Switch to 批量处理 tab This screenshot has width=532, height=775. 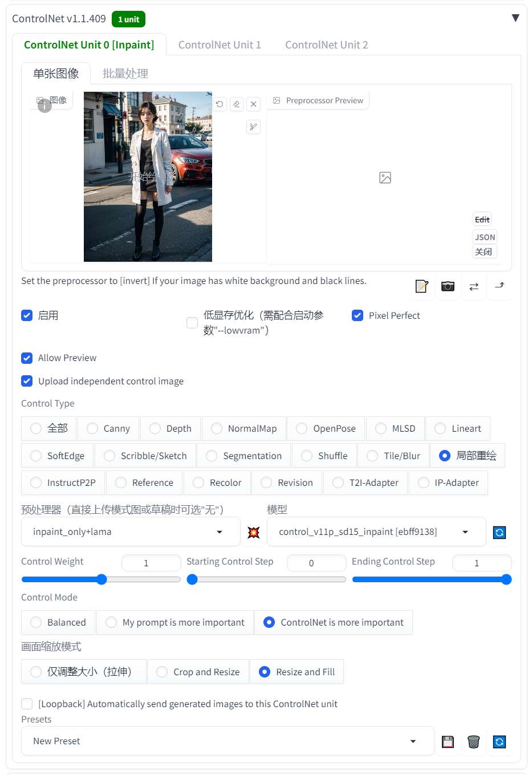point(125,74)
